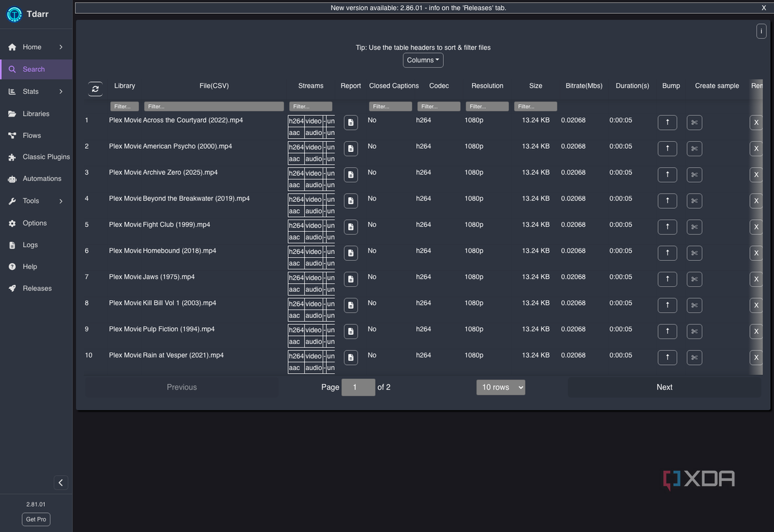Remove Across the Courtyard (2022).mp4 with X button
The height and width of the screenshot is (532, 774).
coord(756,122)
